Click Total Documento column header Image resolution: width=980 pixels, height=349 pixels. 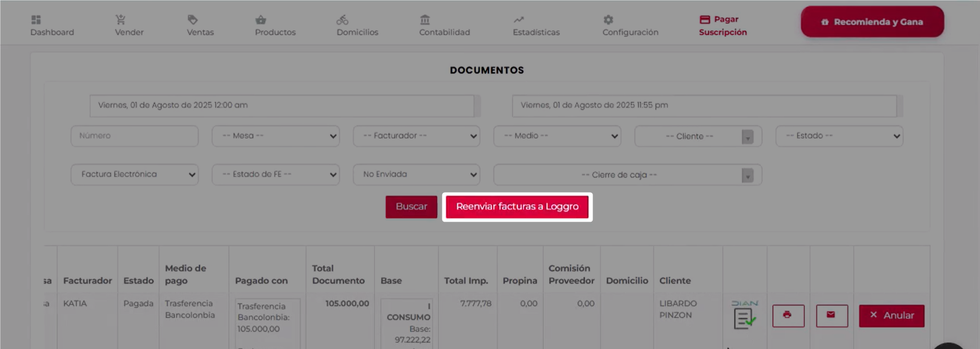point(338,274)
